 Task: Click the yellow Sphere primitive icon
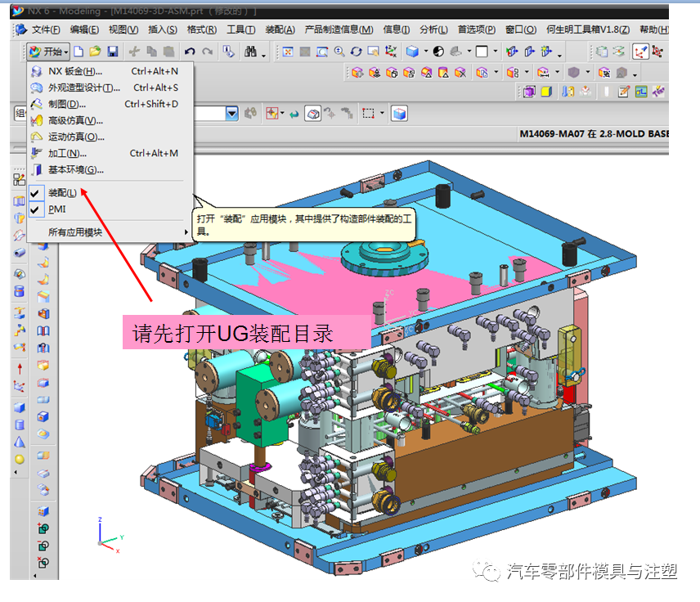click(x=19, y=459)
